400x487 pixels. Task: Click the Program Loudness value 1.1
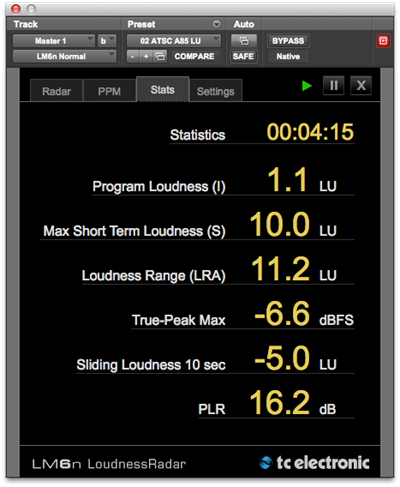pyautogui.click(x=287, y=180)
